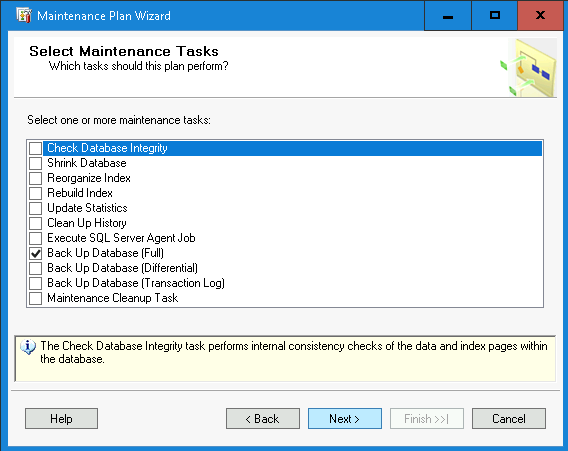Click the information icon in description box
The height and width of the screenshot is (451, 568).
tap(28, 347)
